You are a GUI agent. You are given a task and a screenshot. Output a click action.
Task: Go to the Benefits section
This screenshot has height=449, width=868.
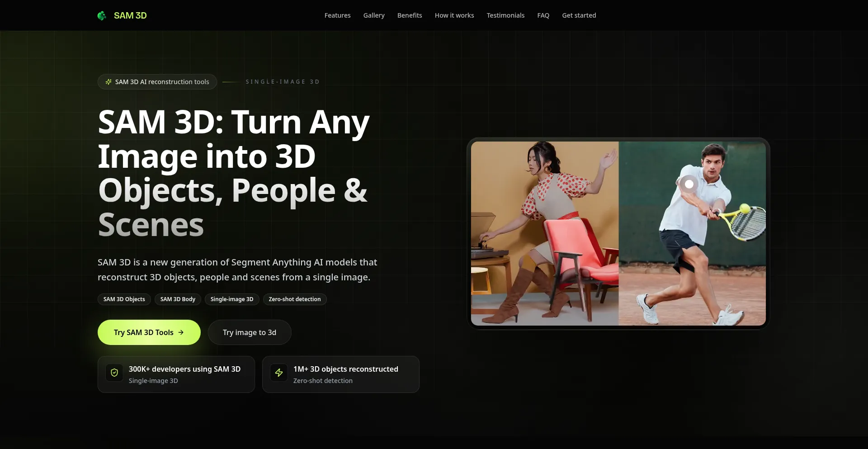click(410, 15)
